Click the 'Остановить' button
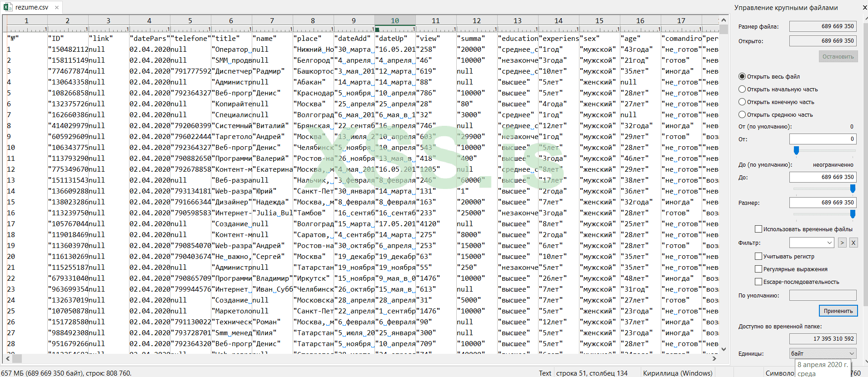 pyautogui.click(x=838, y=56)
